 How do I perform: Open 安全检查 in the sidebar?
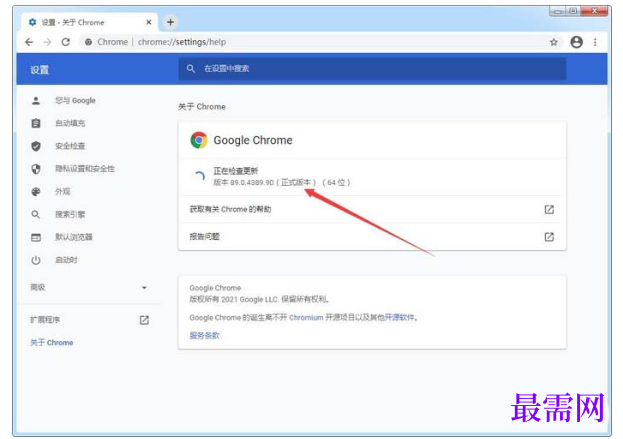point(70,146)
